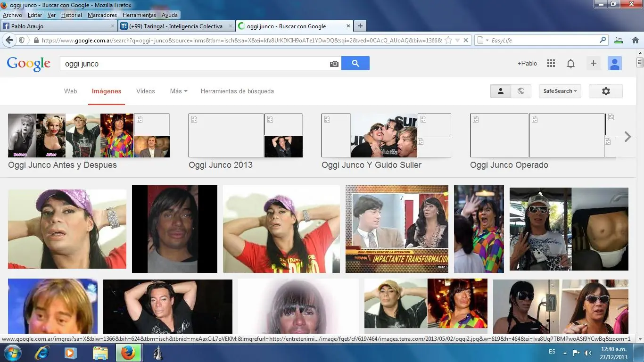Open the Herramientas menu
Screen dimensions: 644x362
click(139, 15)
